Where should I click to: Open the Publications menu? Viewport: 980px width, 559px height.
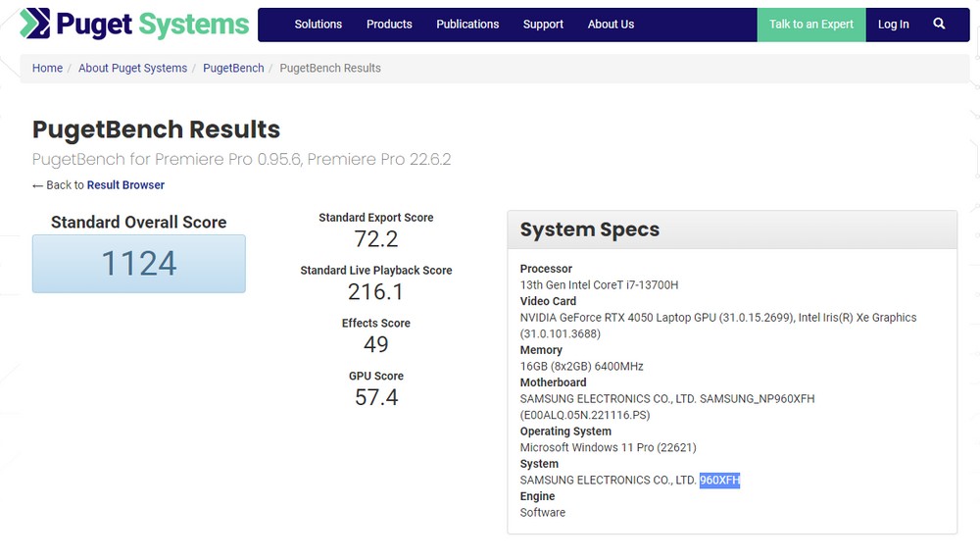coord(467,25)
